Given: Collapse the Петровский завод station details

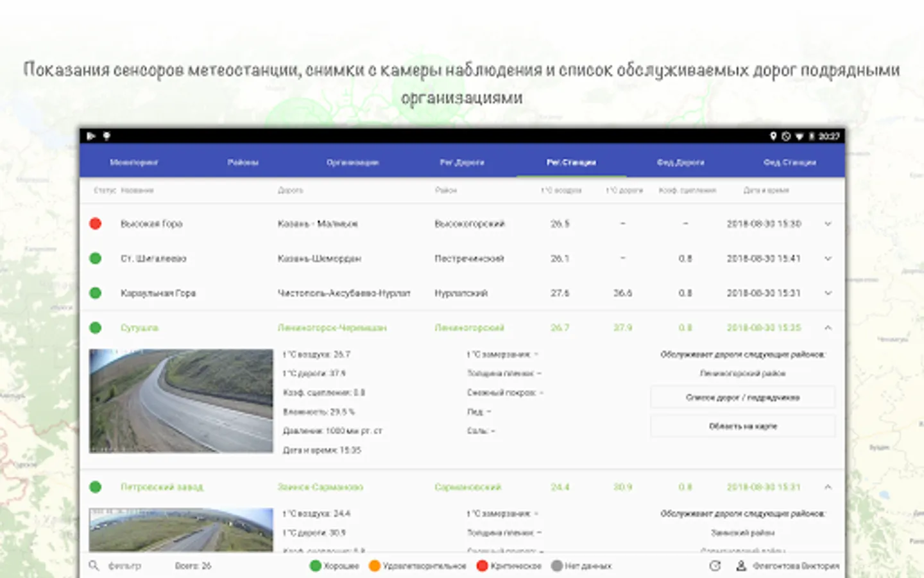Looking at the screenshot, I should pos(828,487).
